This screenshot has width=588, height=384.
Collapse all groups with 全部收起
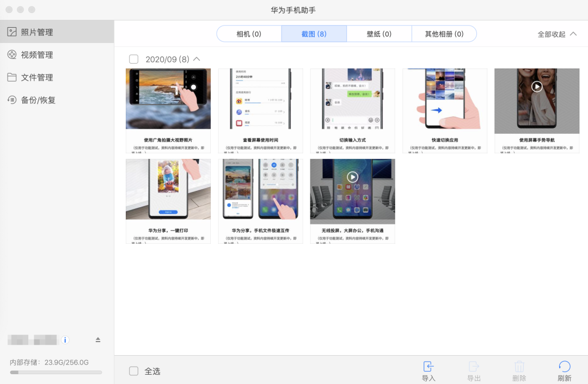tap(557, 34)
